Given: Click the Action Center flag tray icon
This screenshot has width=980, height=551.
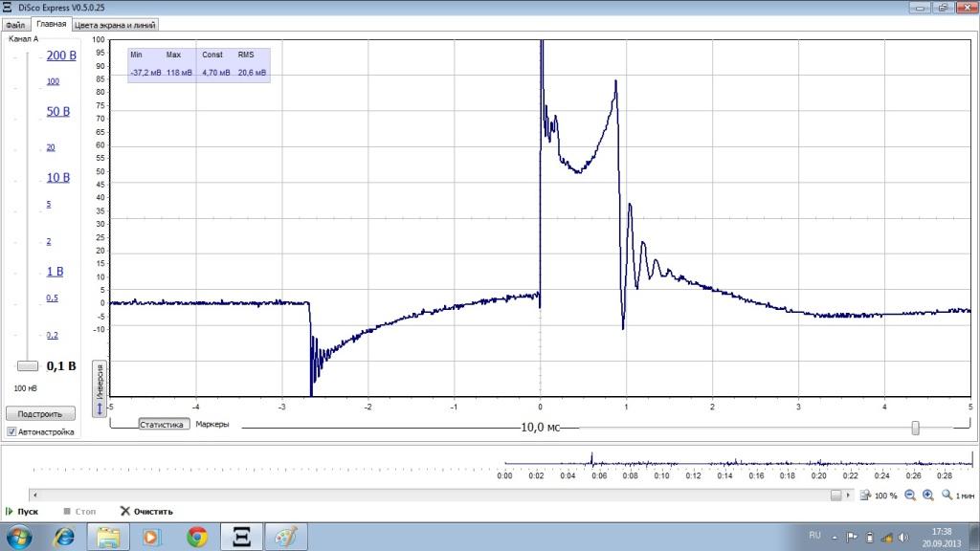Looking at the screenshot, I should click(852, 538).
